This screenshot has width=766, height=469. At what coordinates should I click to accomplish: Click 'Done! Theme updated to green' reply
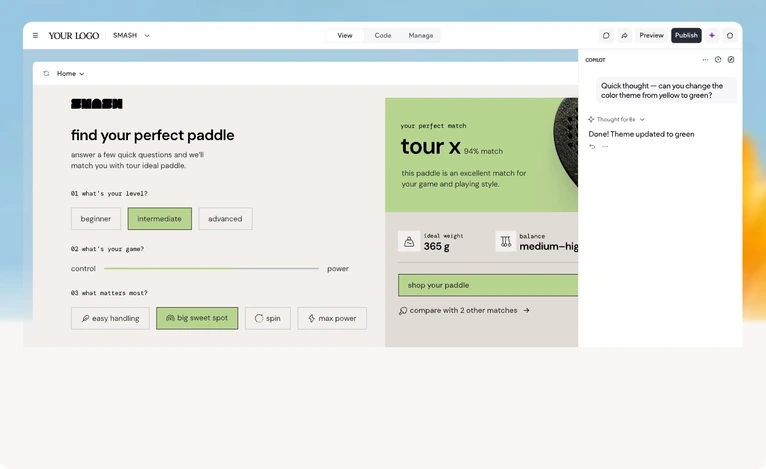tap(641, 134)
